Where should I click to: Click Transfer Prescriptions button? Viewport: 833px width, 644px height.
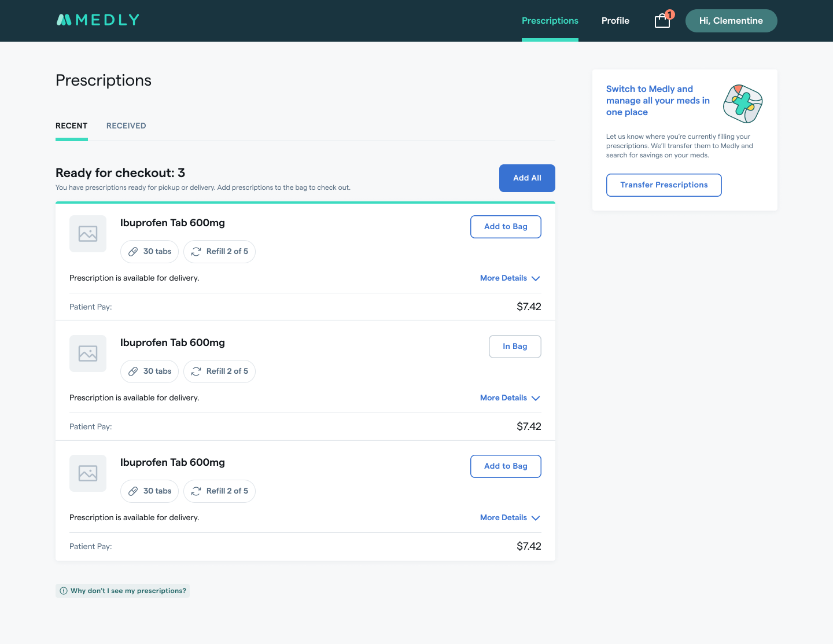pos(664,185)
